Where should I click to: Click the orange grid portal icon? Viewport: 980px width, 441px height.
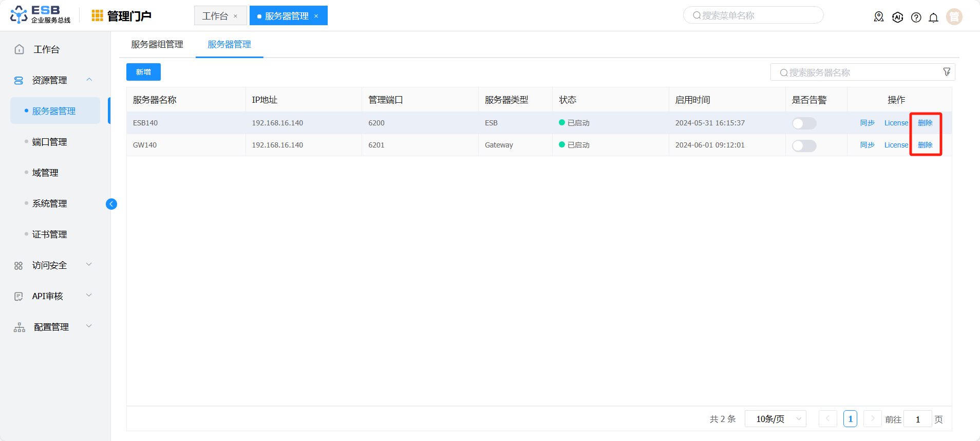(x=97, y=16)
